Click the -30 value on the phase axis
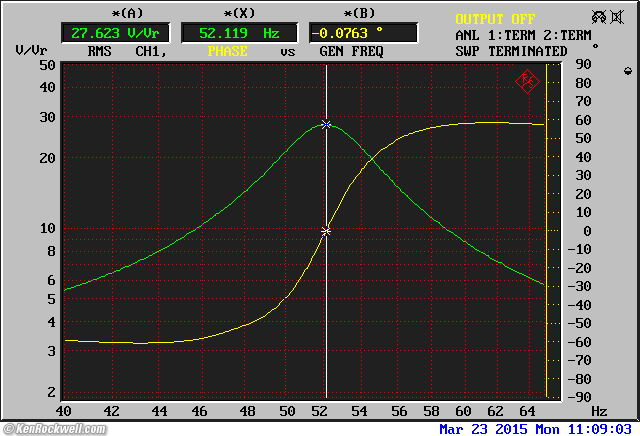This screenshot has height=436, width=640. (579, 287)
